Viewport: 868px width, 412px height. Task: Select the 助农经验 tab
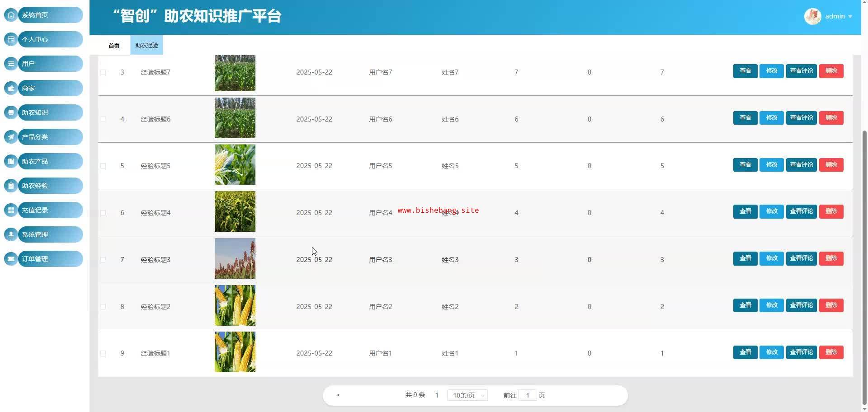[146, 45]
